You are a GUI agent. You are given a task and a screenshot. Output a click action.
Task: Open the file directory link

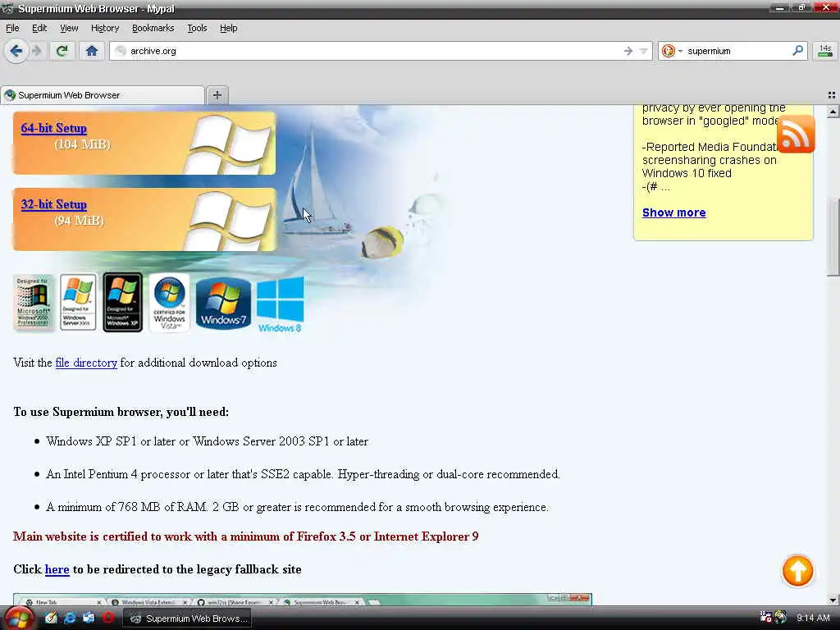[x=85, y=363]
